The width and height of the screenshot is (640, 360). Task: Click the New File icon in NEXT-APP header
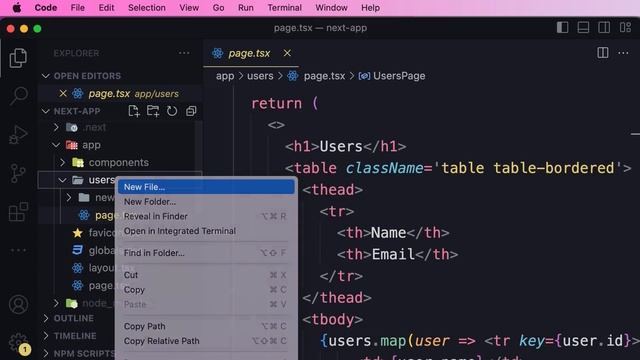134,111
